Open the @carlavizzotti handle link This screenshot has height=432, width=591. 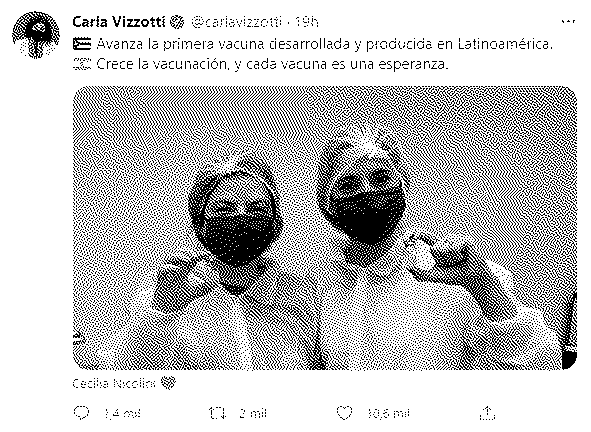click(236, 22)
